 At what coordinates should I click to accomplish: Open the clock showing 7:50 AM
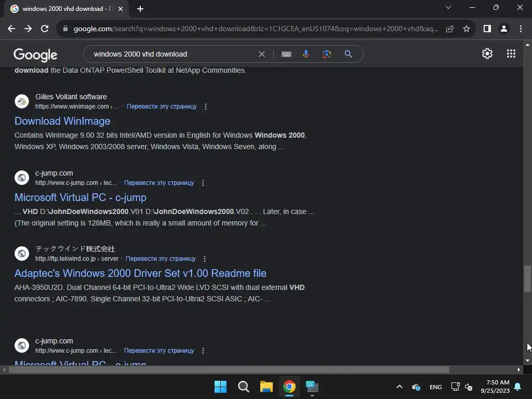495,387
